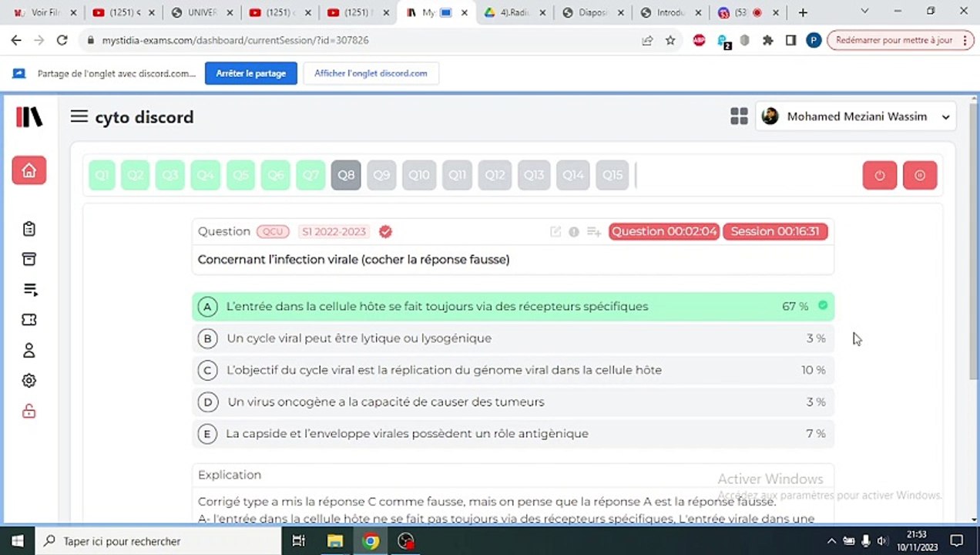
Task: Click the Question 00:02:04 timer
Action: pyautogui.click(x=663, y=231)
